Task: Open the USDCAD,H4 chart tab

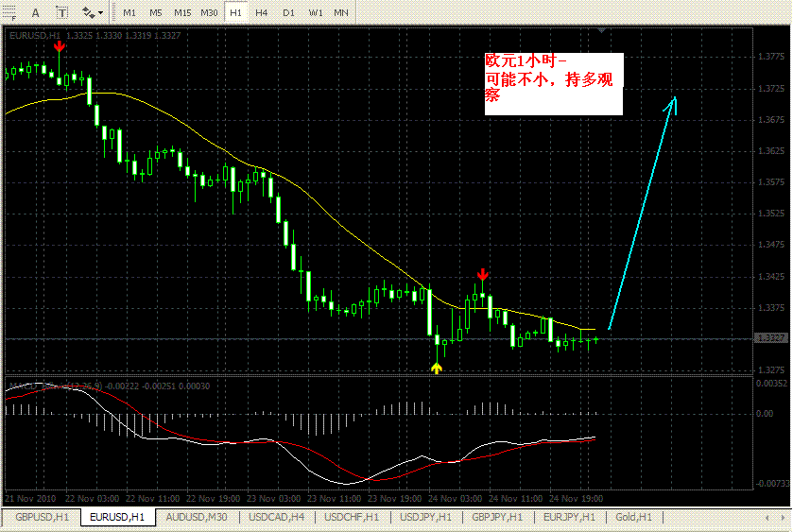Action: tap(277, 517)
